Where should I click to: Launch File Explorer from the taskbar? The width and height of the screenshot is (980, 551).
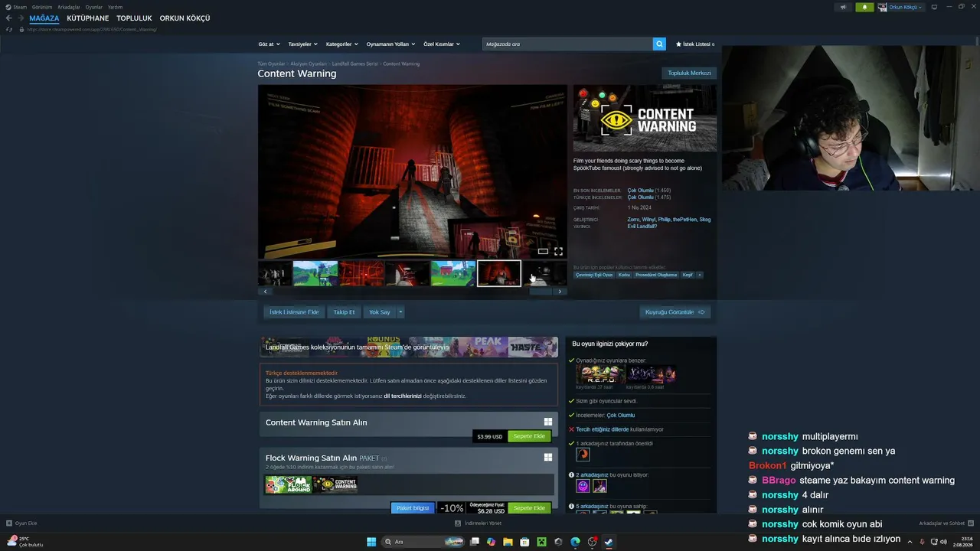[x=508, y=542]
